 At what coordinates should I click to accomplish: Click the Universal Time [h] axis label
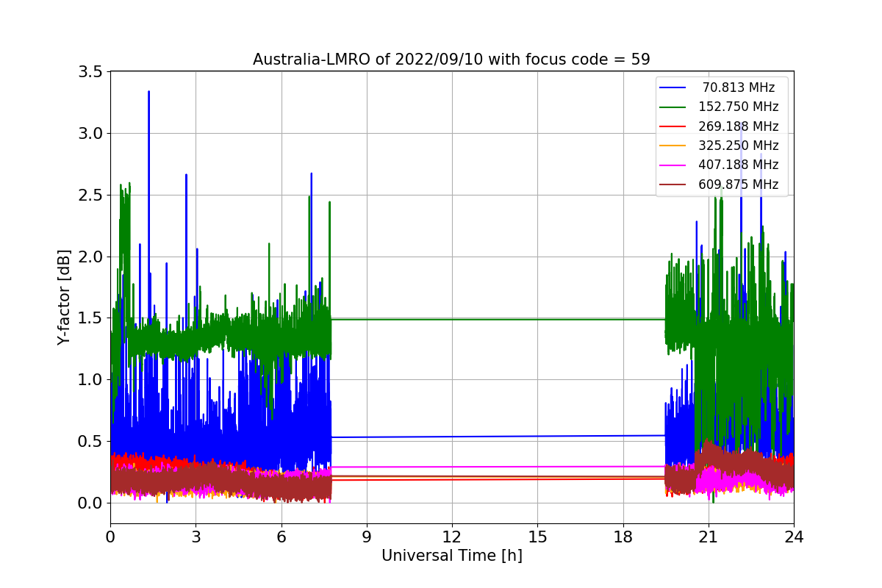click(451, 556)
